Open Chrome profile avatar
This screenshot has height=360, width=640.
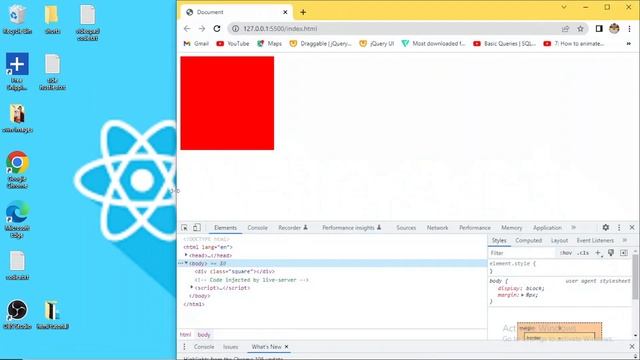[x=614, y=29]
